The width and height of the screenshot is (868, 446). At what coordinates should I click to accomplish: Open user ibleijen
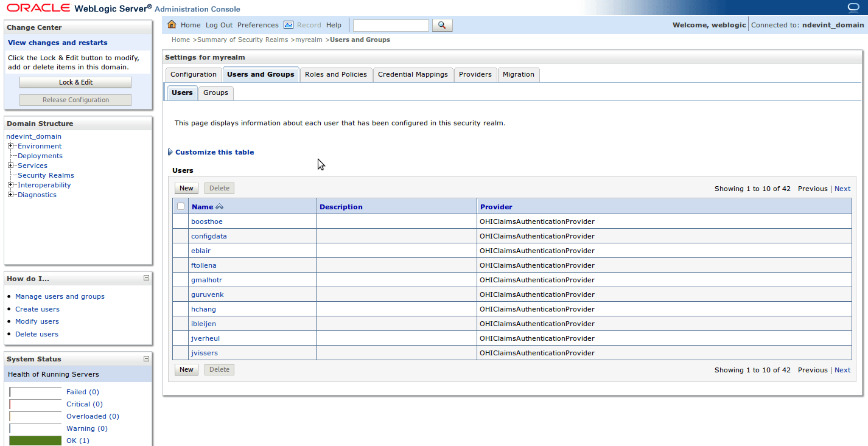click(203, 324)
